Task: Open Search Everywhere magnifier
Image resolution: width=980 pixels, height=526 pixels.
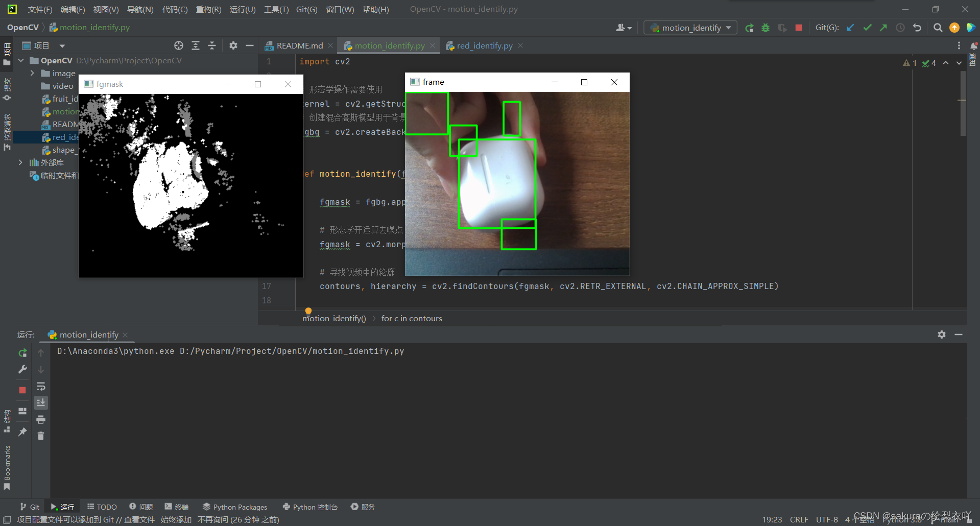Action: coord(938,28)
